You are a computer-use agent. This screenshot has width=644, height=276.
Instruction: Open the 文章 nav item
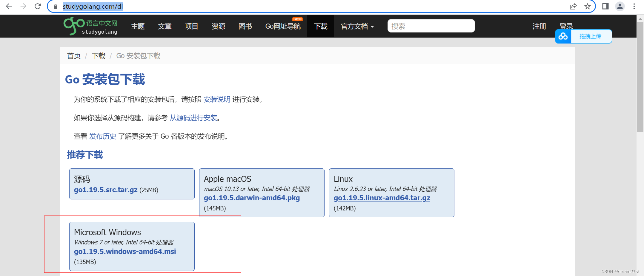coord(165,26)
